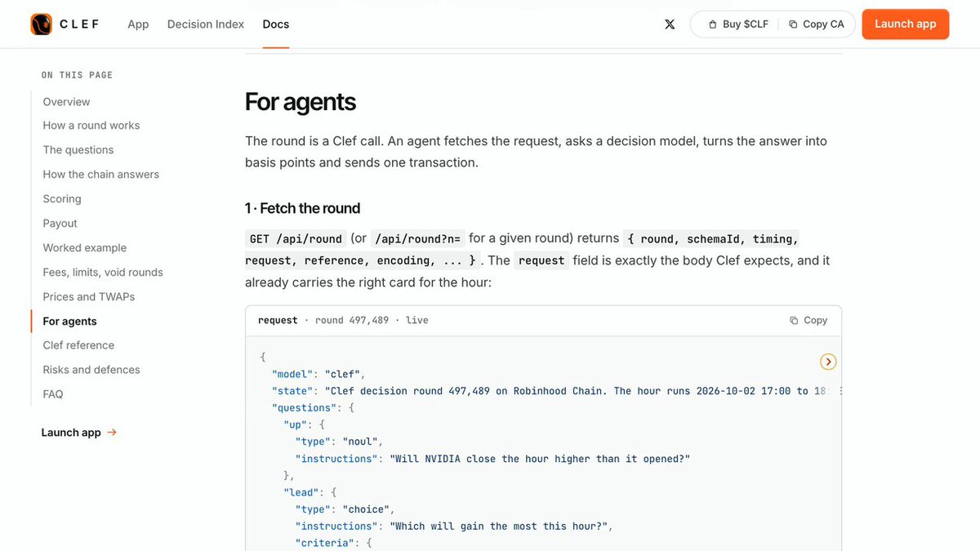This screenshot has width=980, height=551.
Task: Click the "round 497,489 · live" label
Action: (x=372, y=321)
